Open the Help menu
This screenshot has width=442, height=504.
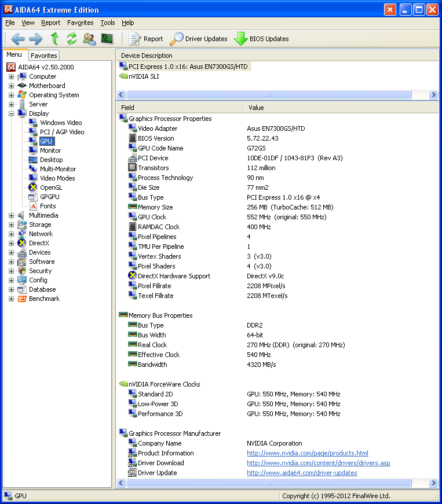pos(127,23)
